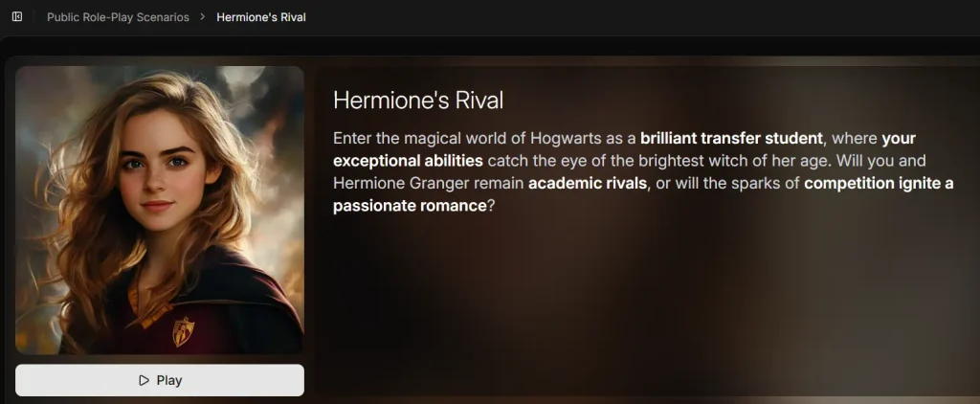
Task: Open the Hermione character portrait image
Action: point(160,210)
